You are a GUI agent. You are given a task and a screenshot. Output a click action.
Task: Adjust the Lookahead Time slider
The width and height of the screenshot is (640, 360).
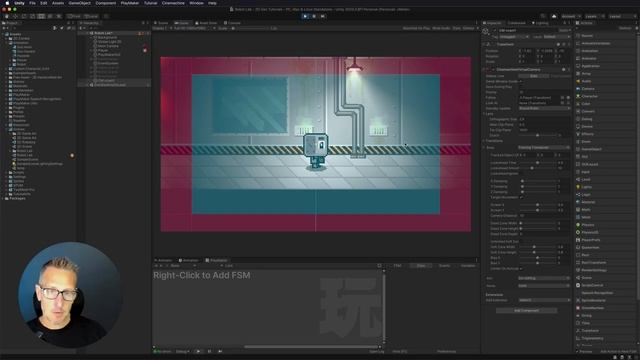pos(537,162)
